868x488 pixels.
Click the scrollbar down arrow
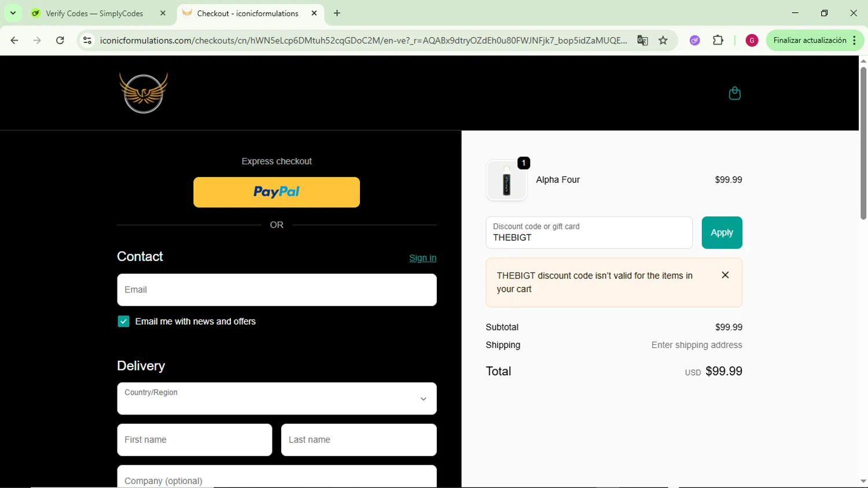tap(863, 481)
